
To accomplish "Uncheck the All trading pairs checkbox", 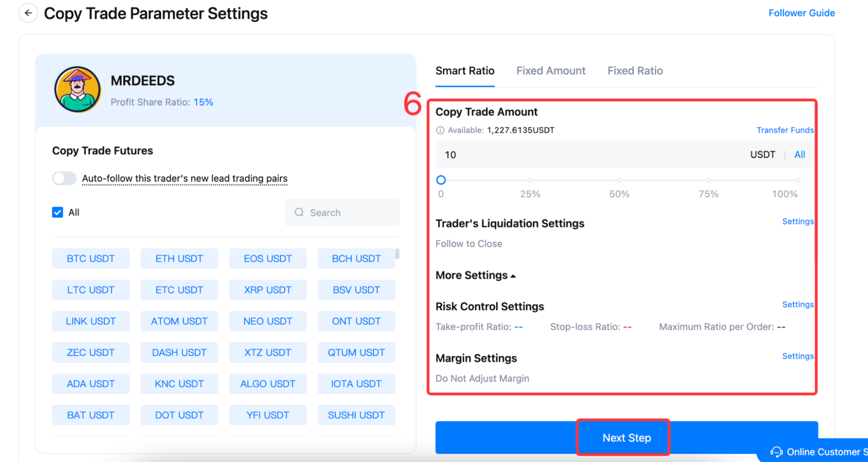I will coord(58,212).
